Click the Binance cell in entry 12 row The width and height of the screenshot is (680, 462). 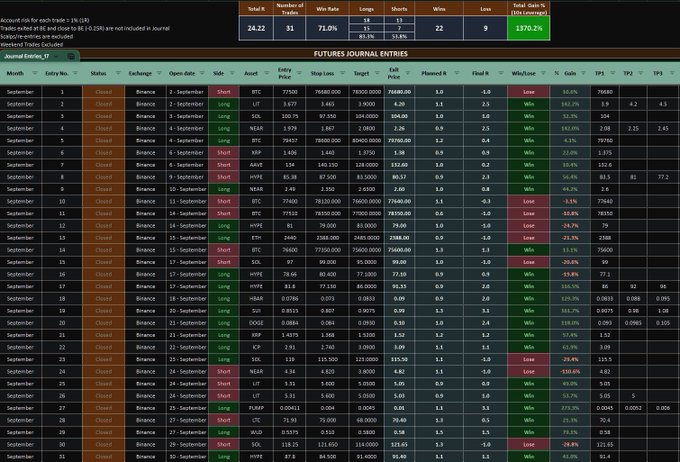coord(145,226)
